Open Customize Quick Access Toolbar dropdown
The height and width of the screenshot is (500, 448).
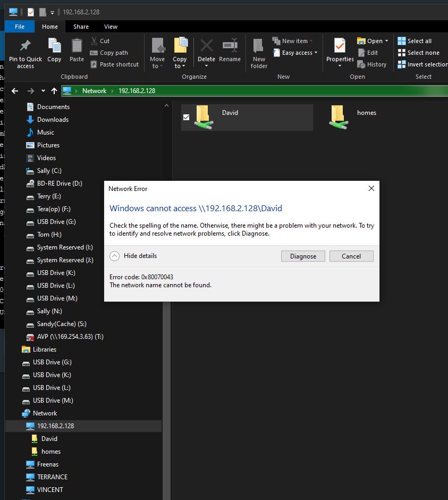[52, 12]
